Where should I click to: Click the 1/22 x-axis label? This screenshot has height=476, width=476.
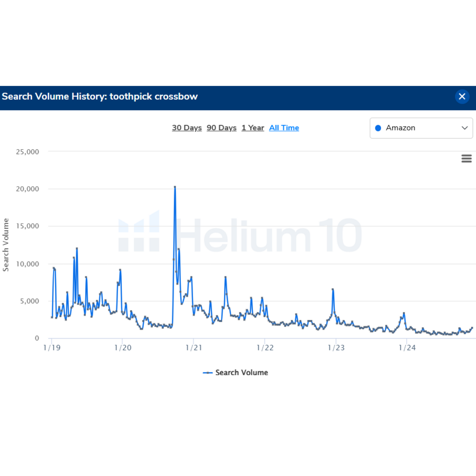[x=265, y=348]
